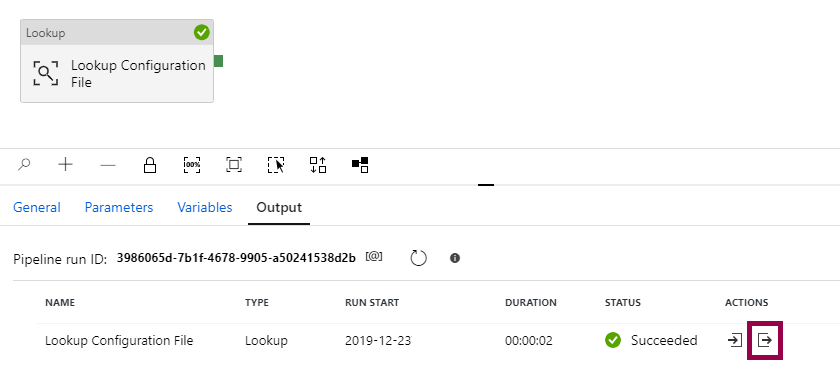840x370 pixels.
Task: Switch to the Parameters tab
Action: [x=119, y=207]
